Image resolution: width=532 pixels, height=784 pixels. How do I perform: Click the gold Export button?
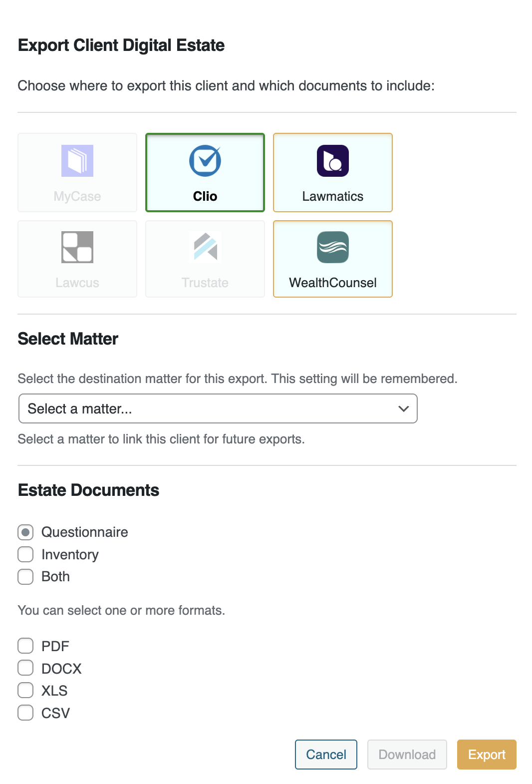[x=487, y=755]
